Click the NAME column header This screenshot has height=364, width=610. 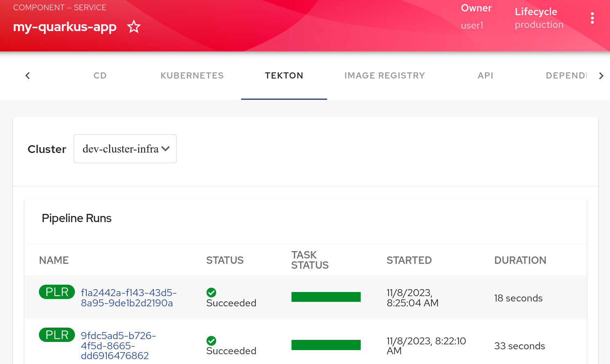(x=54, y=260)
